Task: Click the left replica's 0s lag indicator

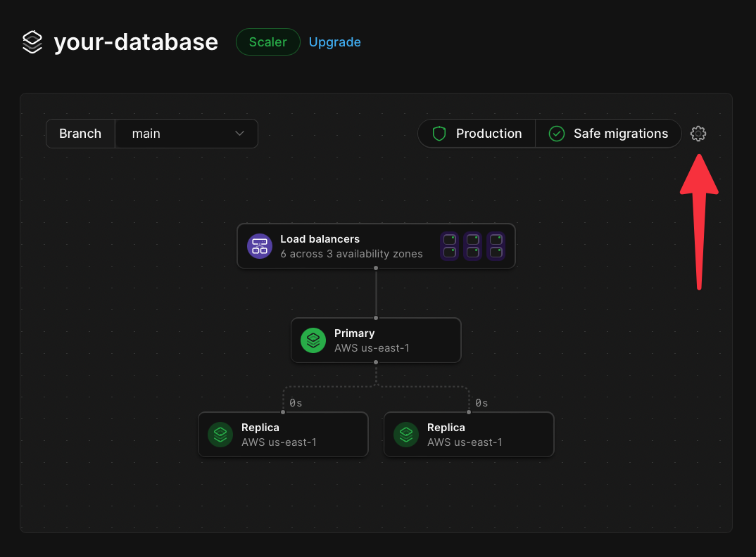Action: pyautogui.click(x=295, y=402)
